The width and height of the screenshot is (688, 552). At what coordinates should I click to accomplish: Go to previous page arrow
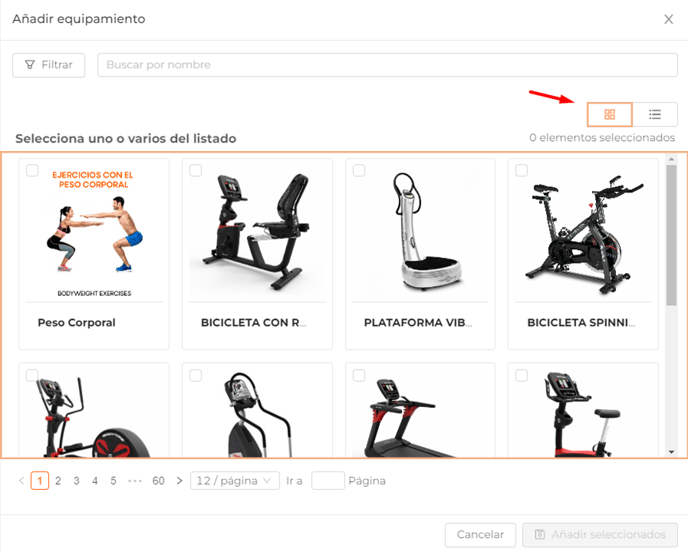tap(22, 480)
